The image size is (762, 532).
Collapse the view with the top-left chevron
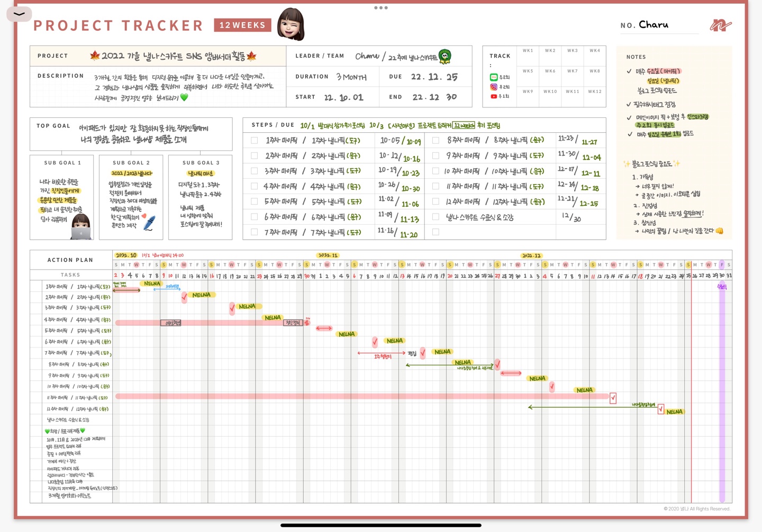(19, 14)
